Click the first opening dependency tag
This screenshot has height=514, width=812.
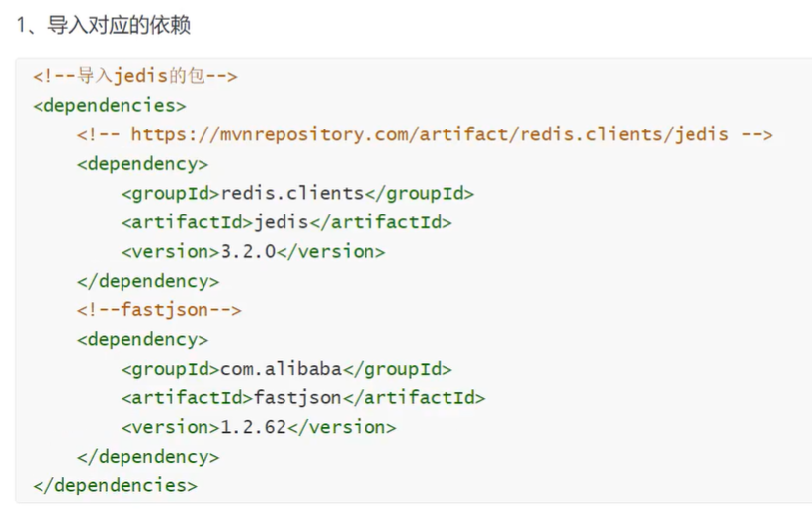pyautogui.click(x=142, y=164)
